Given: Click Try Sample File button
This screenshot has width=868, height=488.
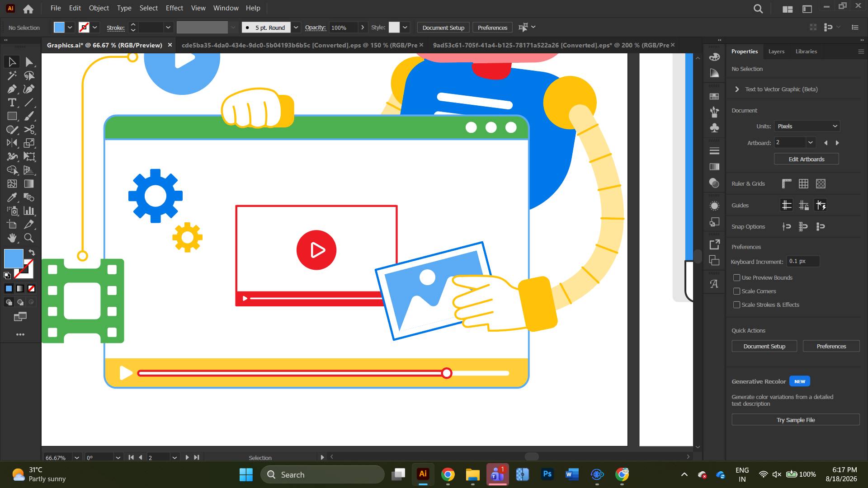Looking at the screenshot, I should pos(796,420).
